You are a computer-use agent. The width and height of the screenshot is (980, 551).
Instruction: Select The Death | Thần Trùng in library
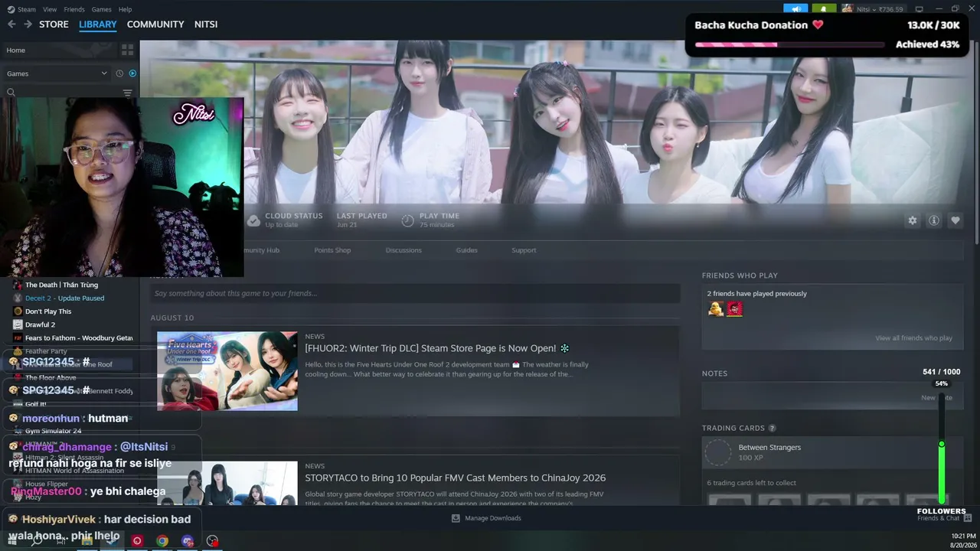pos(61,285)
